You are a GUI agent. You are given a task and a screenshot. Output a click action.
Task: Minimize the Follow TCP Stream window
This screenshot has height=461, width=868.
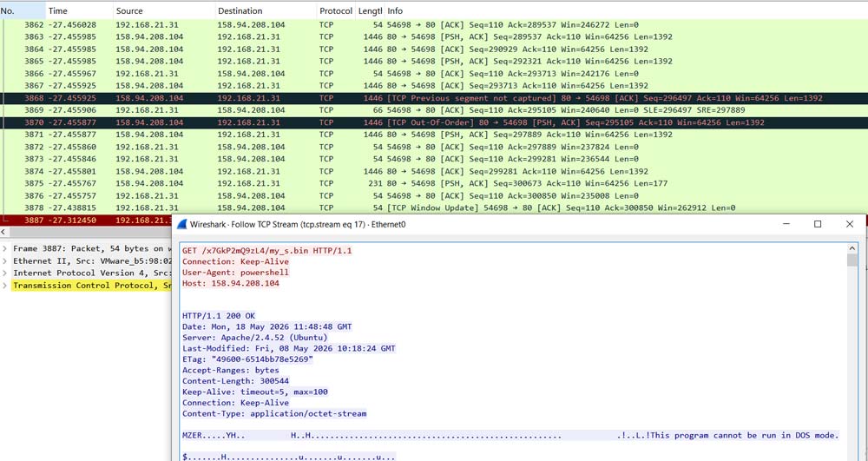pyautogui.click(x=786, y=224)
